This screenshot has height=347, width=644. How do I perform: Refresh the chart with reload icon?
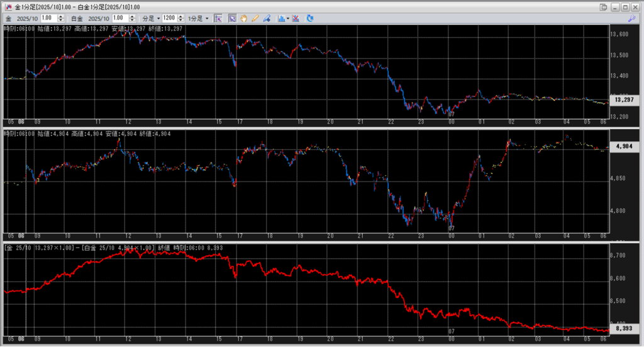310,18
